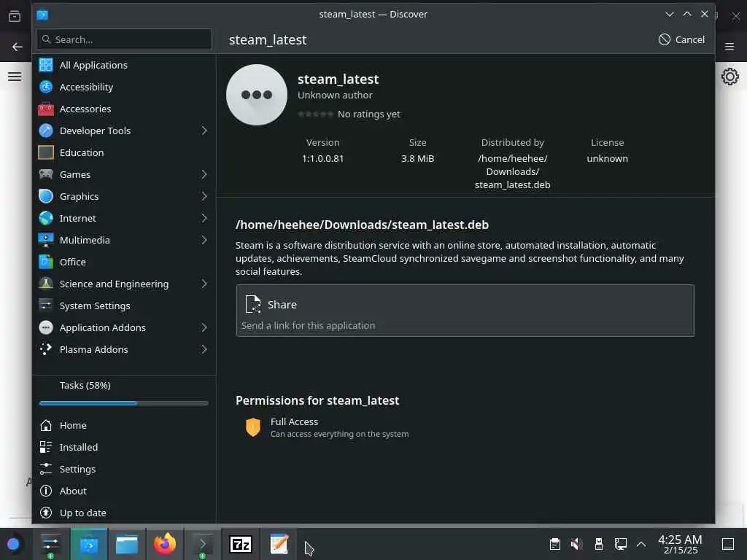Open Tasks (58%) progress entry

(85, 385)
